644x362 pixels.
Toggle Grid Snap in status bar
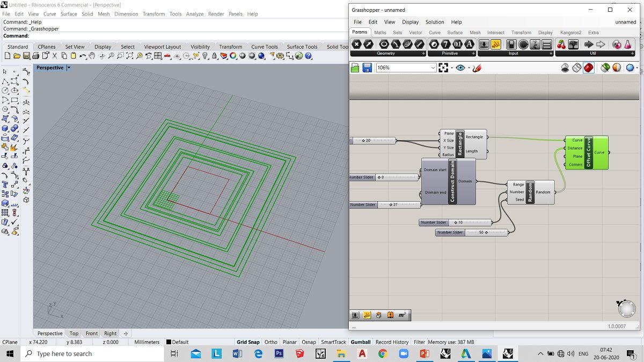coord(248,342)
